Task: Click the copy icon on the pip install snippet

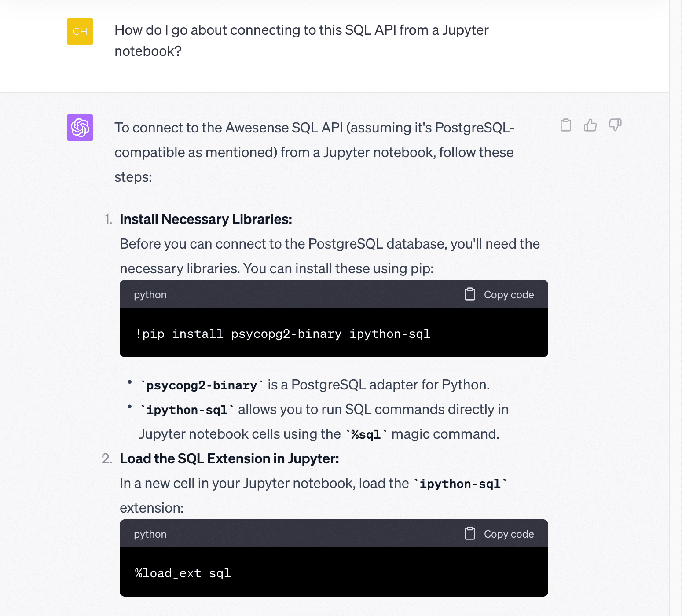Action: (x=470, y=294)
